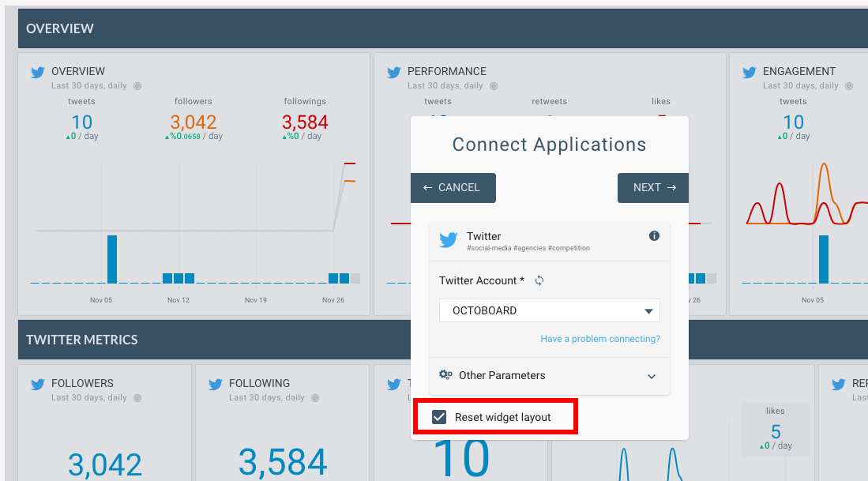Click Twitter icon on FOLLOWING widget

click(216, 384)
